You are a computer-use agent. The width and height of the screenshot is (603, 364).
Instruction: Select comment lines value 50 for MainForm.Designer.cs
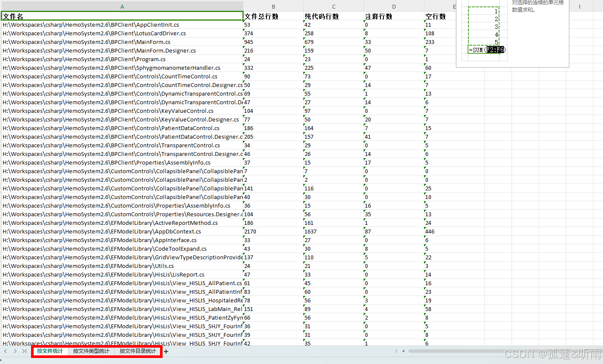click(394, 51)
